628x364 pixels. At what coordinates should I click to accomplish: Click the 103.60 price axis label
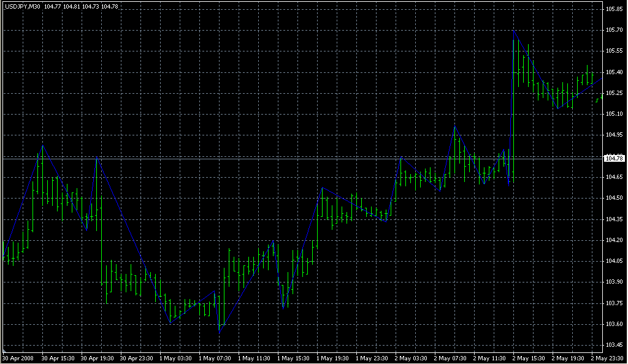pos(614,324)
